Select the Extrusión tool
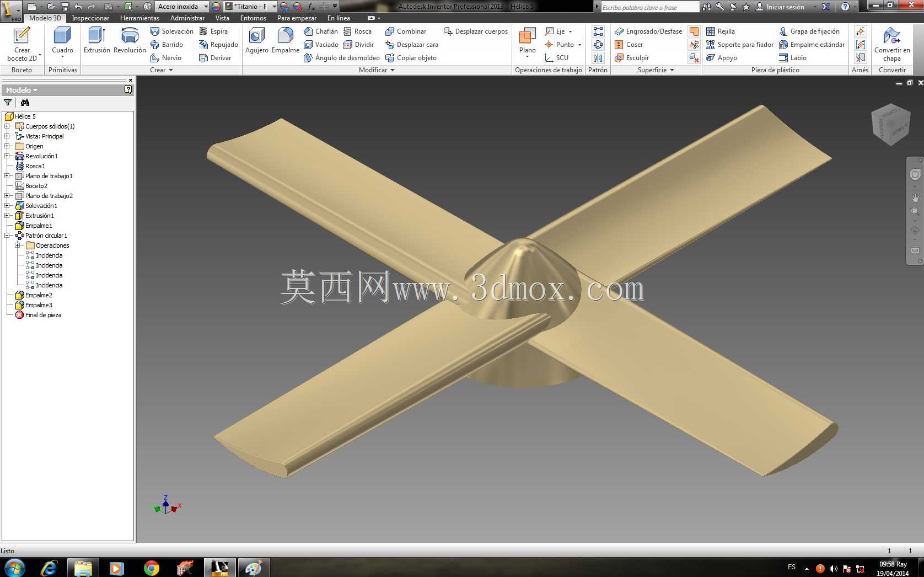The height and width of the screenshot is (577, 924). pyautogui.click(x=97, y=41)
